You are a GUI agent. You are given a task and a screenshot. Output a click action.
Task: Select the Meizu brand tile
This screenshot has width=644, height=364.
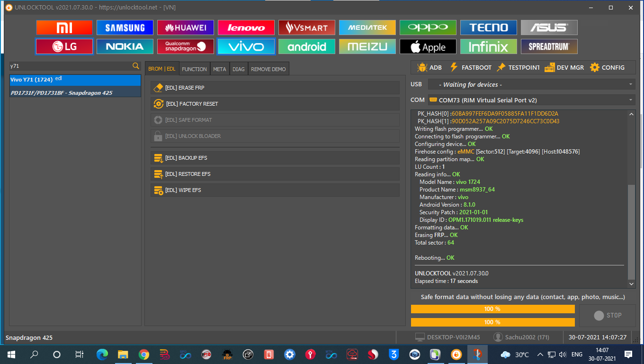367,46
